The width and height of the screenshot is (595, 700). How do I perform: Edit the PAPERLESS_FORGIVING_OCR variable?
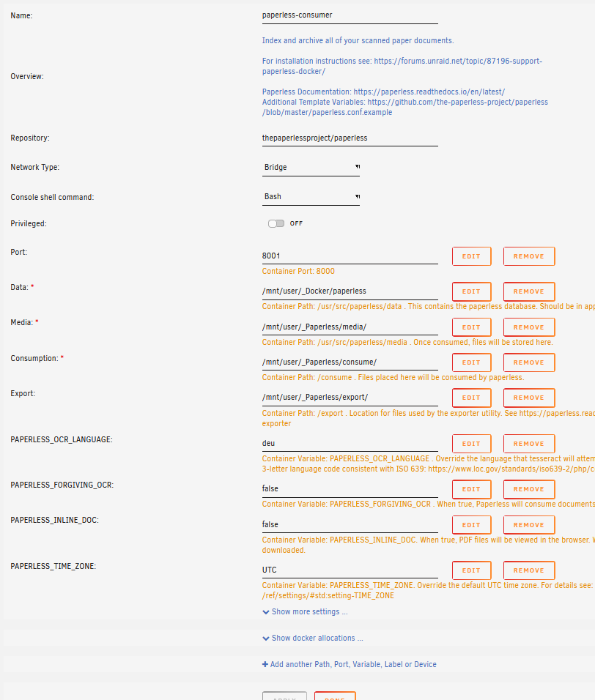click(x=471, y=489)
